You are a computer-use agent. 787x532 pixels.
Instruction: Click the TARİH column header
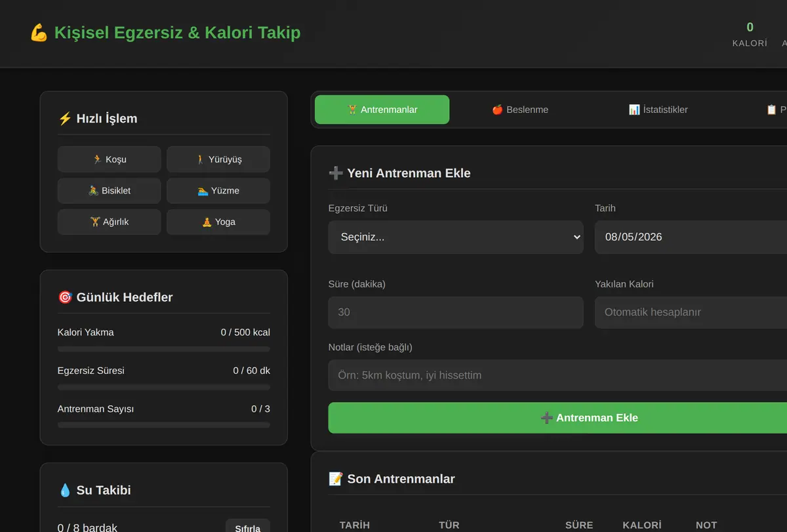355,525
